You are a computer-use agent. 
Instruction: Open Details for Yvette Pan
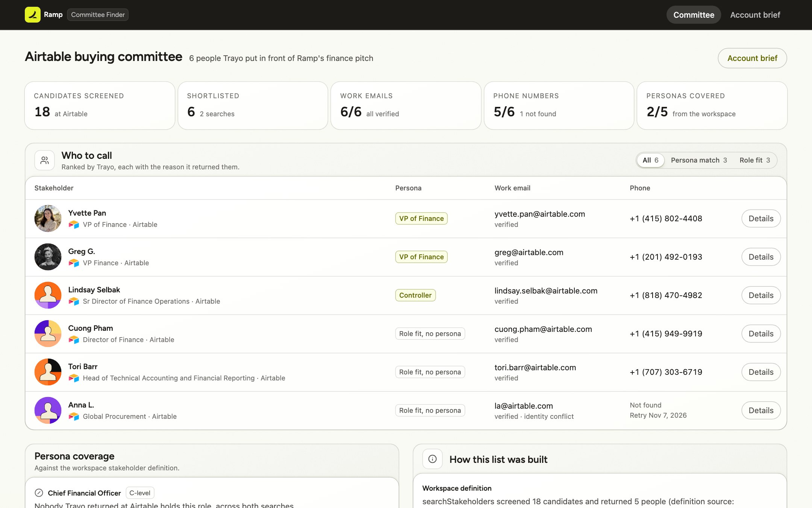pyautogui.click(x=761, y=219)
